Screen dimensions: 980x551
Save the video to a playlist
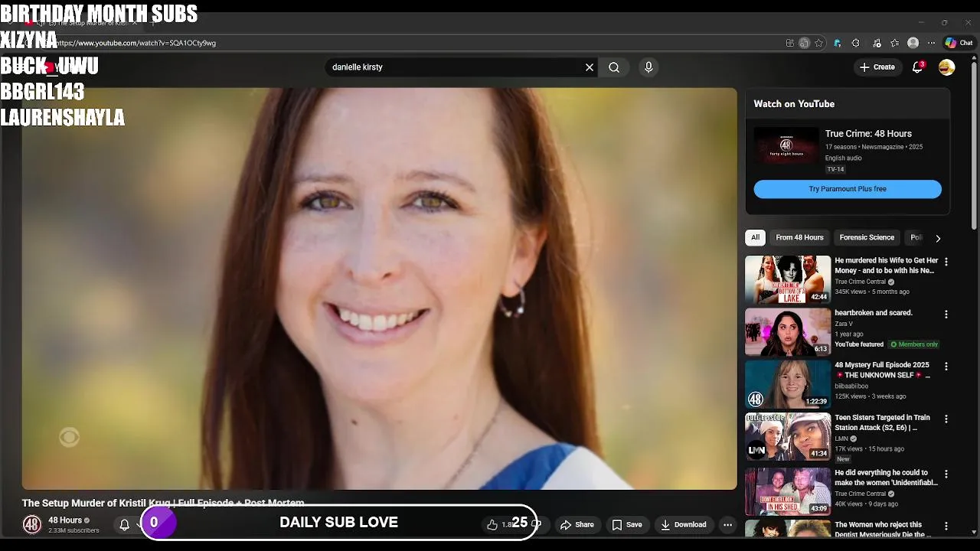[626, 525]
